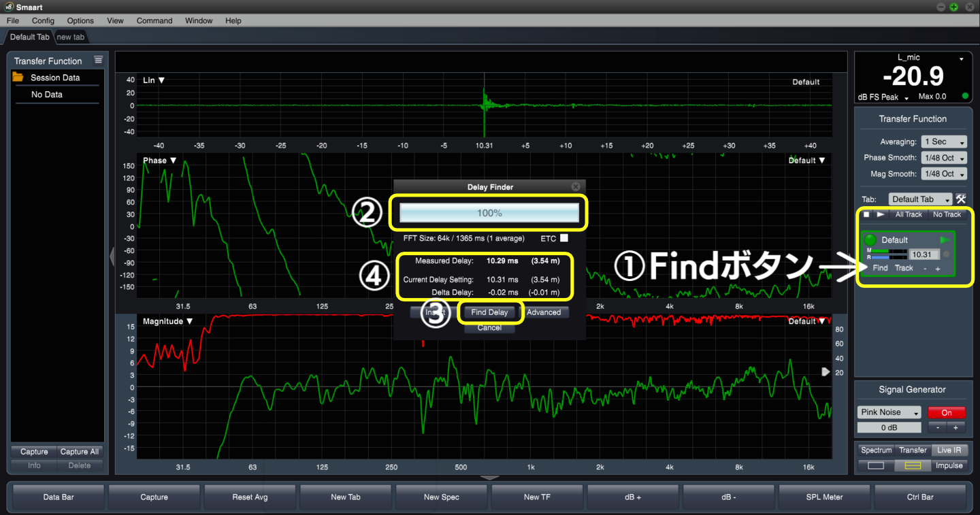Toggle the Live IR display
The height and width of the screenshot is (515, 980).
click(x=949, y=450)
